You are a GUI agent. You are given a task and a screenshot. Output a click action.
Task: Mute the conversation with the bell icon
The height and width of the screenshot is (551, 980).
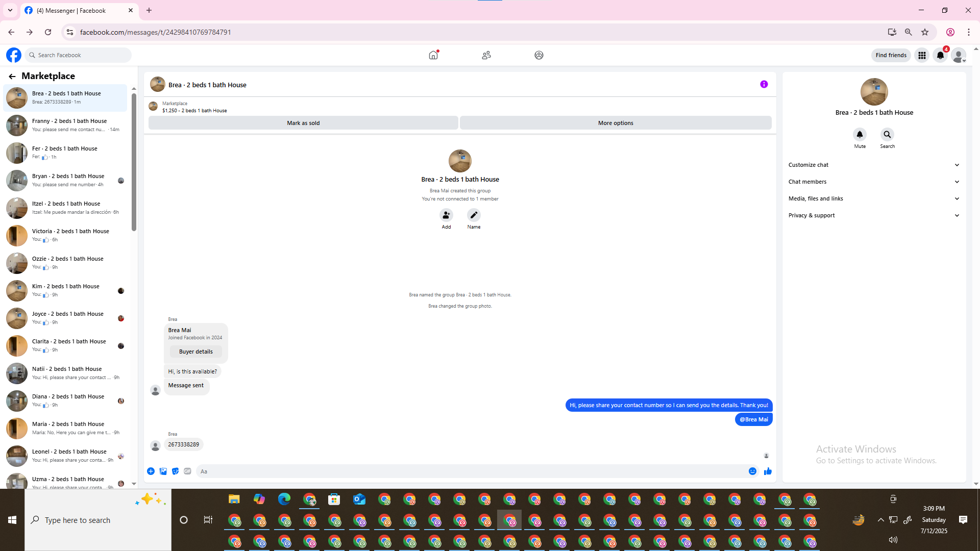(x=860, y=135)
